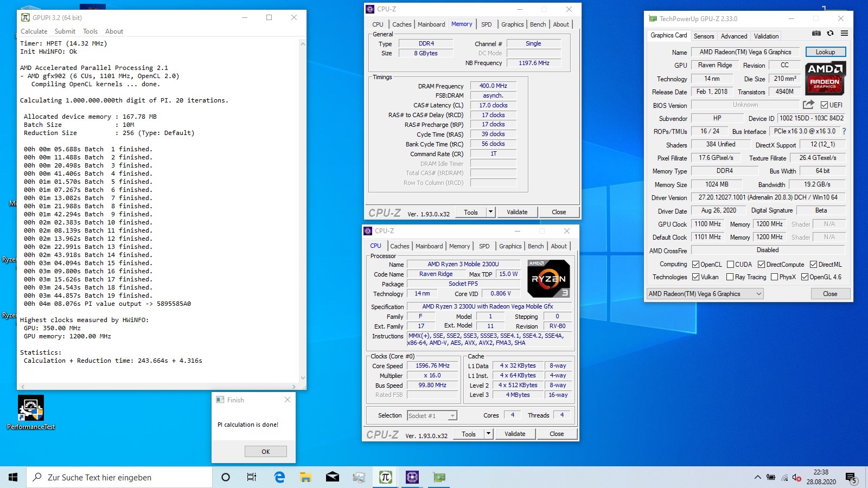The width and height of the screenshot is (868, 488).
Task: Toggle the PhysX checkbox
Action: [x=774, y=277]
